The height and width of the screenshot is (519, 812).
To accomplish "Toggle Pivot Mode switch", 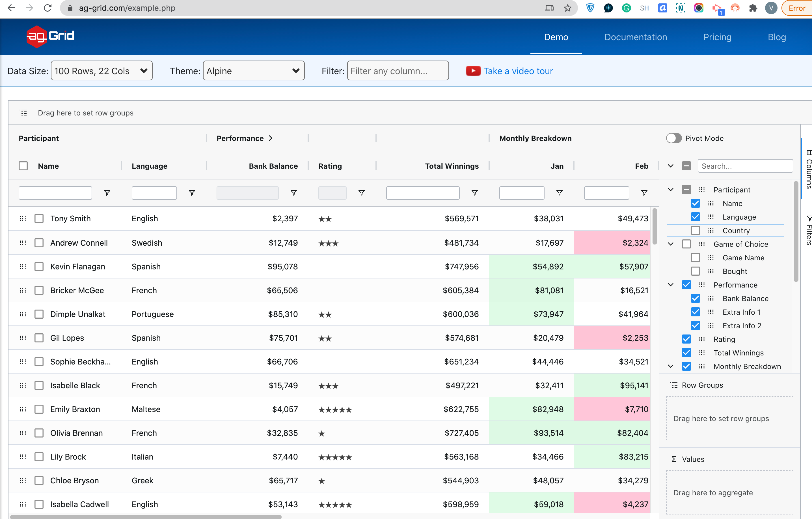I will coord(674,138).
